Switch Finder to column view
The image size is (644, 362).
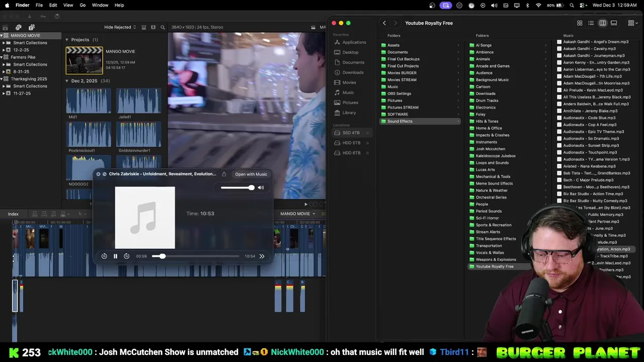pos(603,23)
